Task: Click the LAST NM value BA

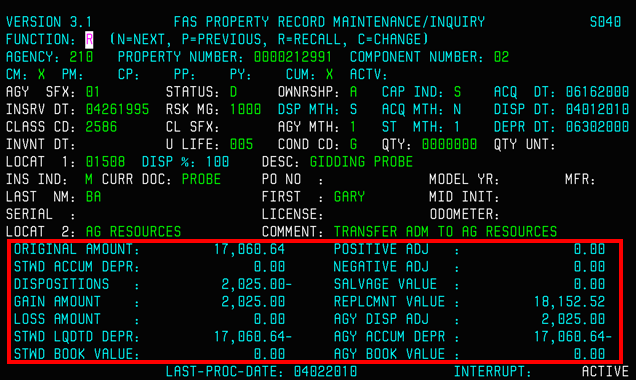Action: (93, 197)
